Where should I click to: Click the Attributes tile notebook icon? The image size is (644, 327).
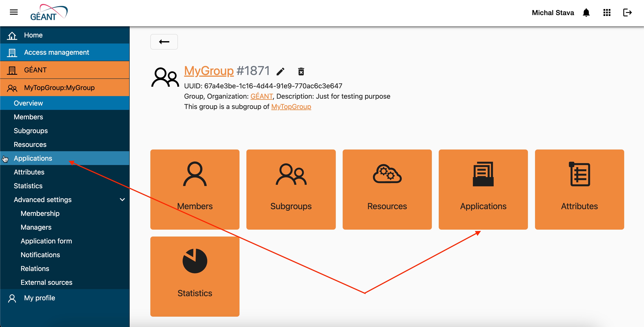(579, 174)
